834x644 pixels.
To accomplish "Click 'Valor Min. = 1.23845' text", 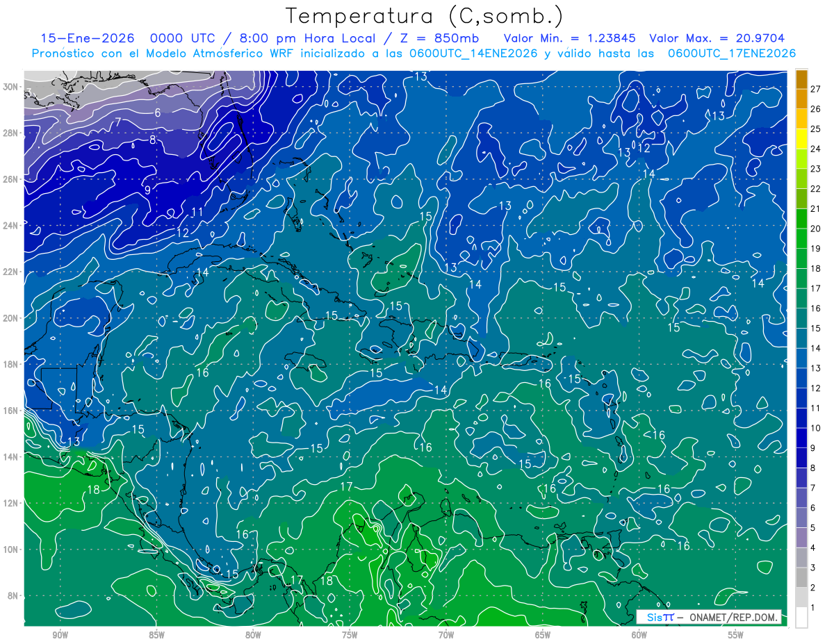I will [x=570, y=38].
